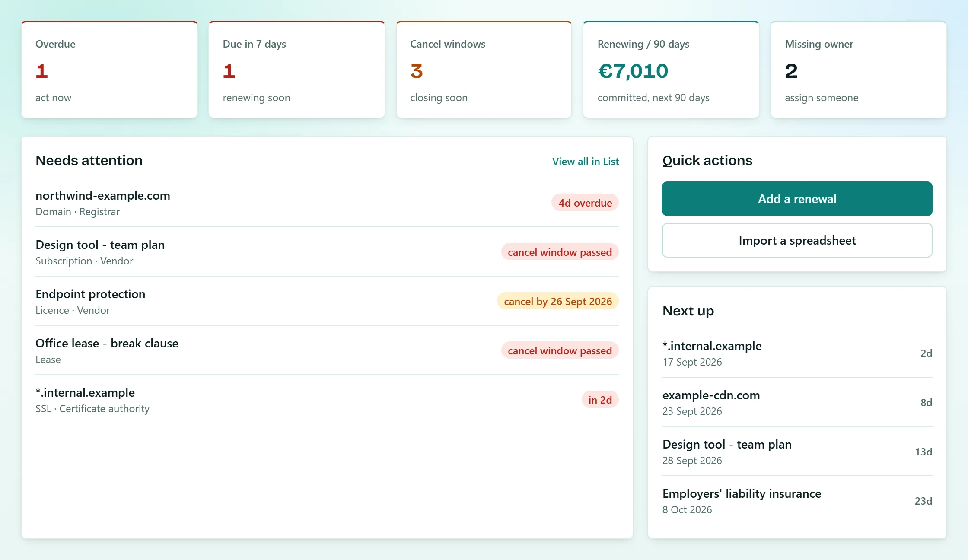Click the cancel by 26 Sept 2026 badge
Viewport: 968px width, 560px height.
(557, 301)
